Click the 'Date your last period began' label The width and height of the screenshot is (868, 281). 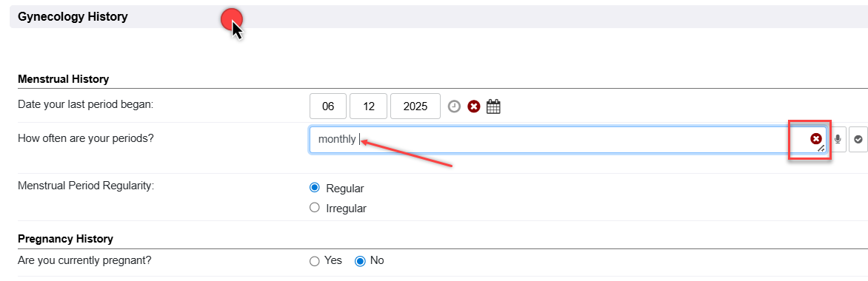tap(85, 104)
